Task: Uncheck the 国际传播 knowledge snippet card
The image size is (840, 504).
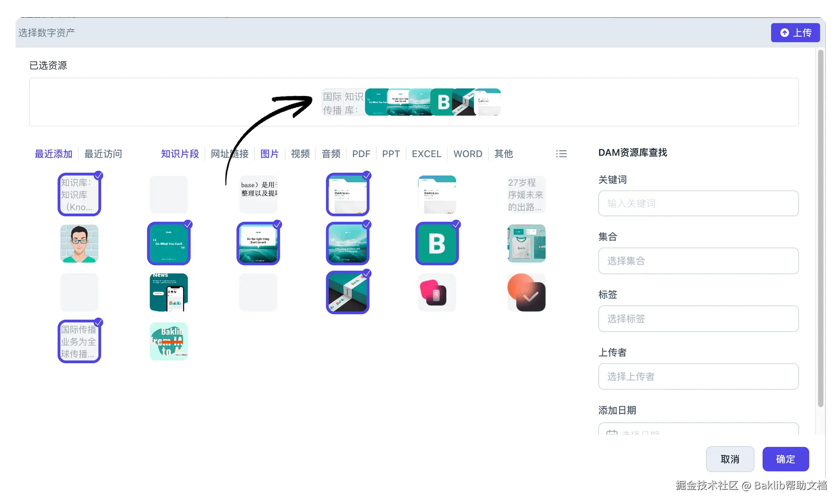Action: (x=79, y=341)
